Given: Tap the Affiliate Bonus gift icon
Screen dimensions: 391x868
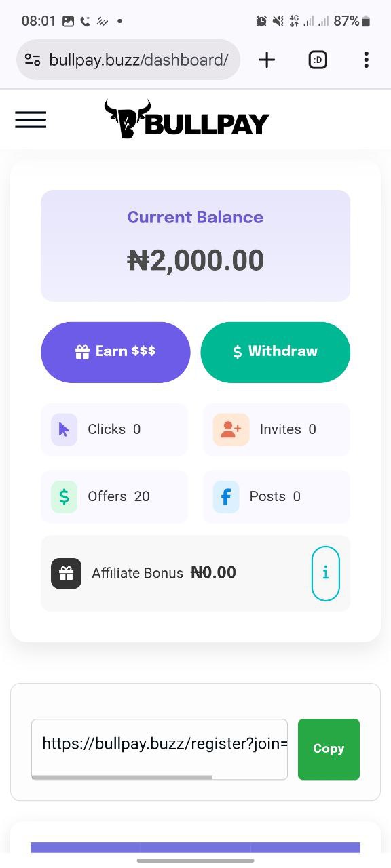Looking at the screenshot, I should (x=66, y=573).
